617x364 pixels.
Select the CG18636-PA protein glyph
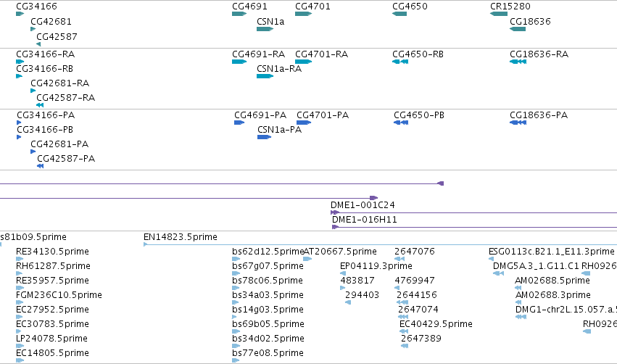pyautogui.click(x=518, y=123)
